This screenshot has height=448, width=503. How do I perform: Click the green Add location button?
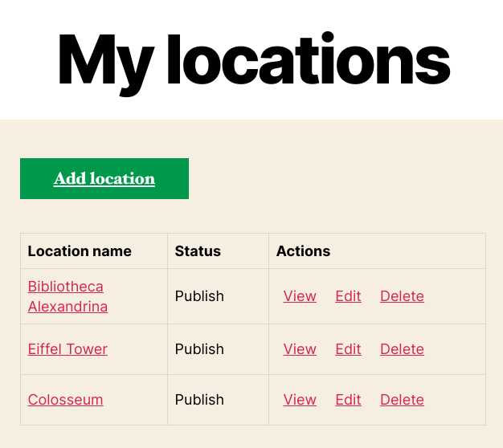(x=104, y=178)
